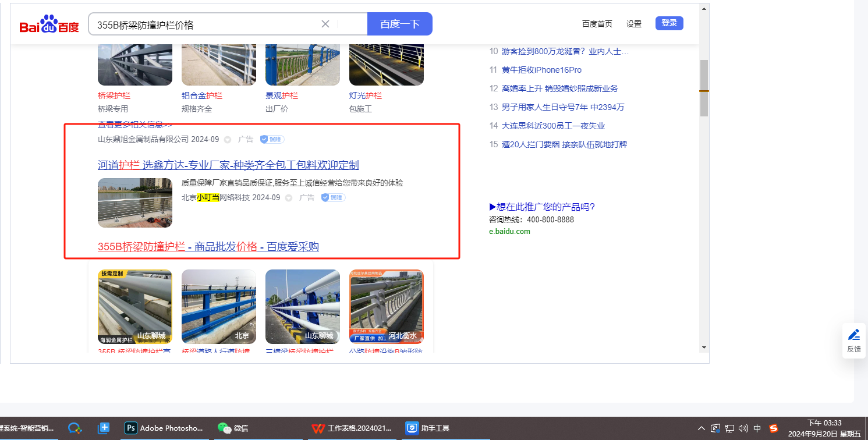
Task: Open the blue search browser taskbar icon
Action: [75, 428]
